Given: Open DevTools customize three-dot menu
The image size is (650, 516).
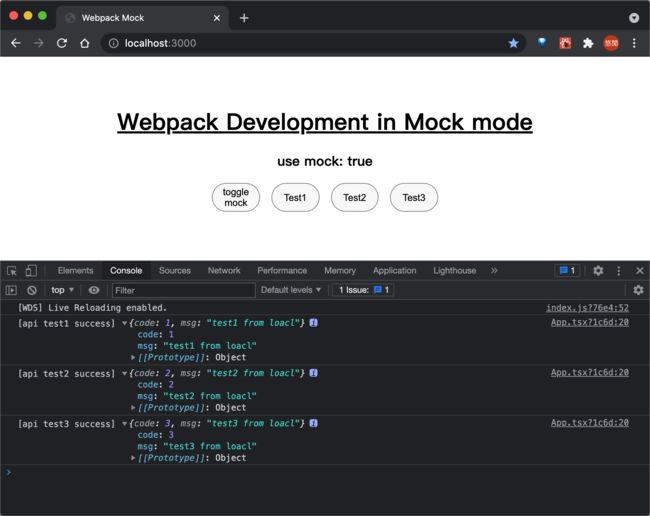Looking at the screenshot, I should tap(618, 271).
